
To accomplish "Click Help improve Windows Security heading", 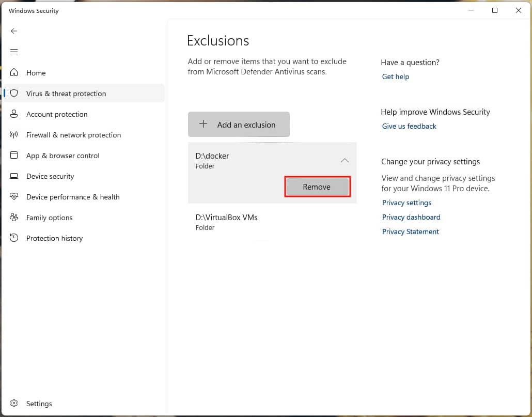I will point(435,112).
